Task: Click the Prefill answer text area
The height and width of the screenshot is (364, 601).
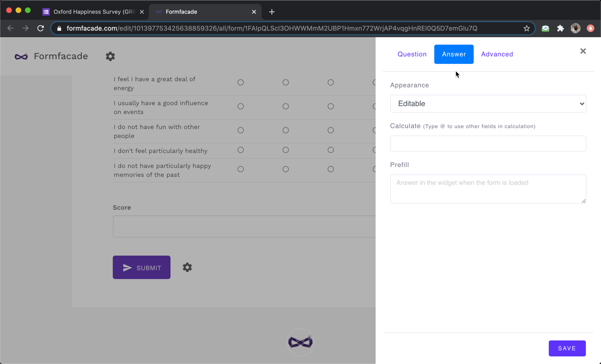Action: click(x=488, y=189)
